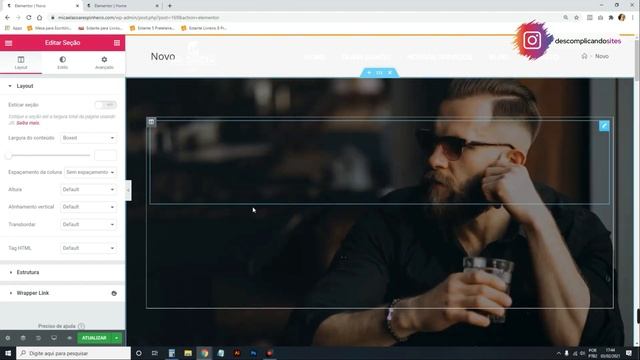Click the column edit handle icon
The image size is (640, 360).
[x=151, y=122]
